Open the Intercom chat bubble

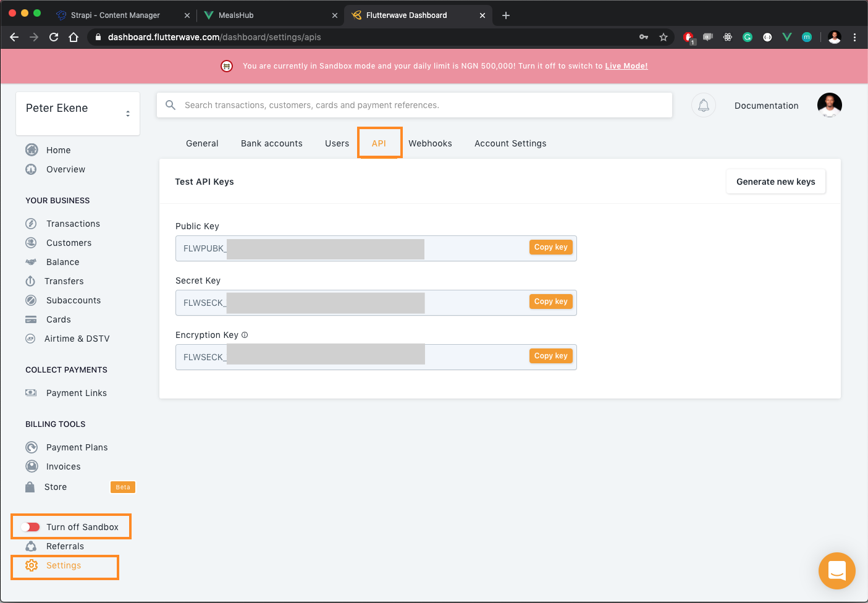pyautogui.click(x=837, y=571)
